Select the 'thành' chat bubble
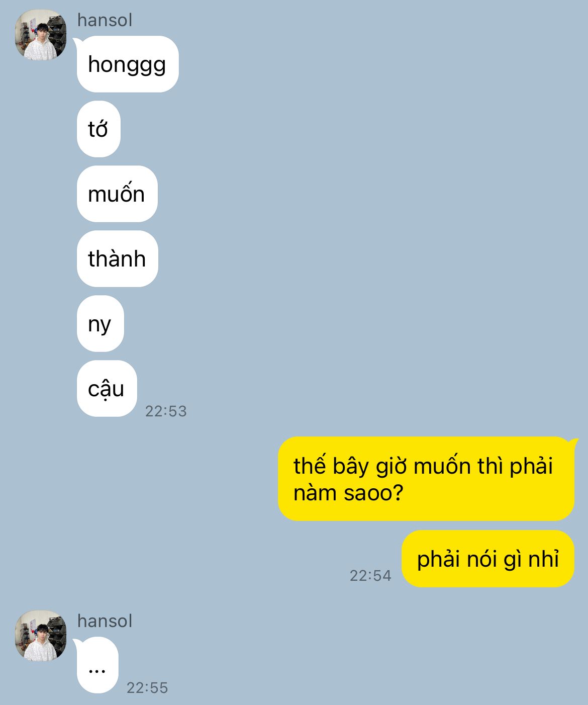Viewport: 588px width, 705px height. coord(118,259)
